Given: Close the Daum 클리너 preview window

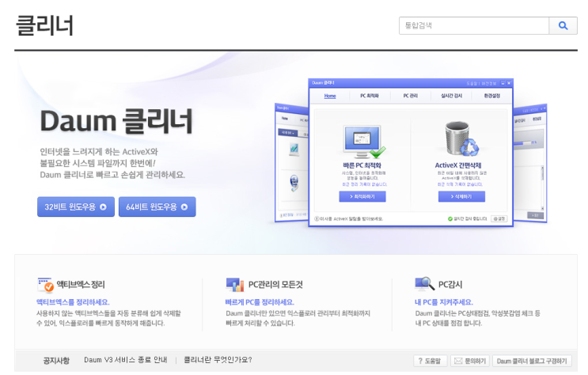Looking at the screenshot, I should point(509,83).
